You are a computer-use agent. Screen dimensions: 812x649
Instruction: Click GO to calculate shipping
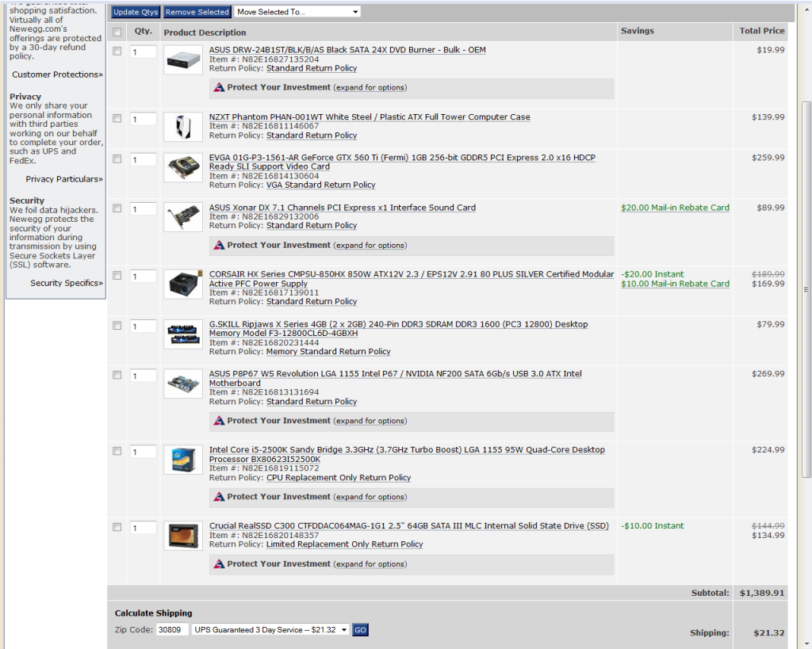point(361,630)
